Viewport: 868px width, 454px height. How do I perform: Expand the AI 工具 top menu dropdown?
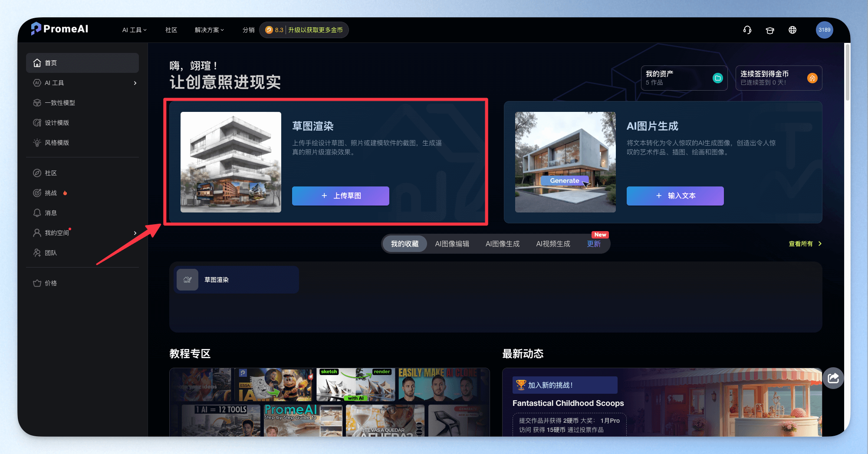click(135, 30)
